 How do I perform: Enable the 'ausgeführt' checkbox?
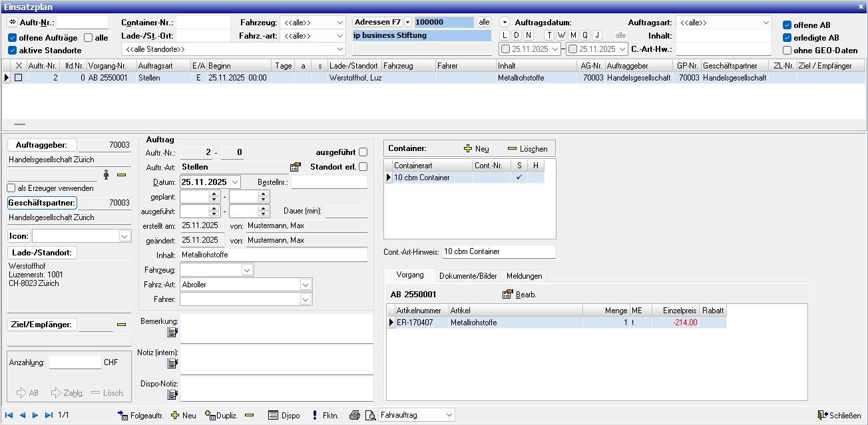[363, 152]
